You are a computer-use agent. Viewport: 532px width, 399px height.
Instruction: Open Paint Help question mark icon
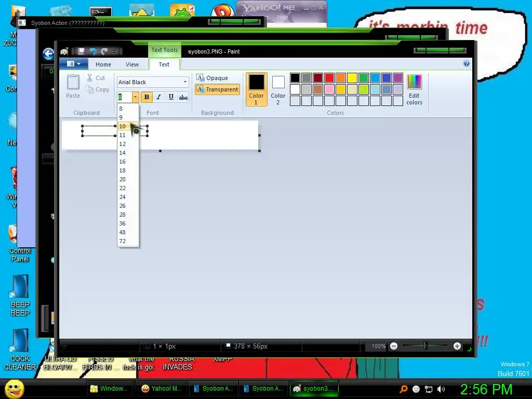coord(467,63)
